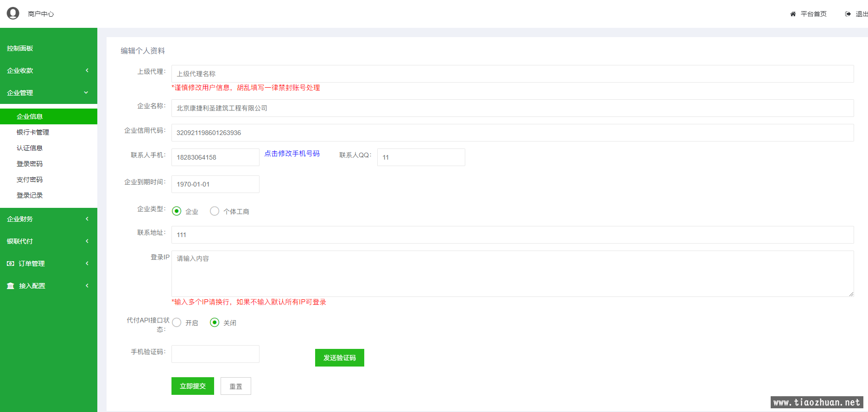Open the 支付密码 submenu item
This screenshot has width=868, height=412.
(49, 180)
